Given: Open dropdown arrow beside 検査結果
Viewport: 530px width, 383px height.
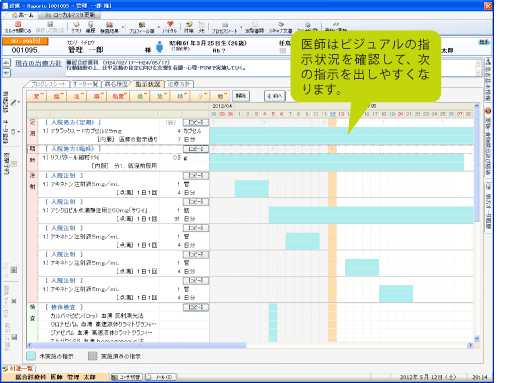Looking at the screenshot, I should pos(123,27).
